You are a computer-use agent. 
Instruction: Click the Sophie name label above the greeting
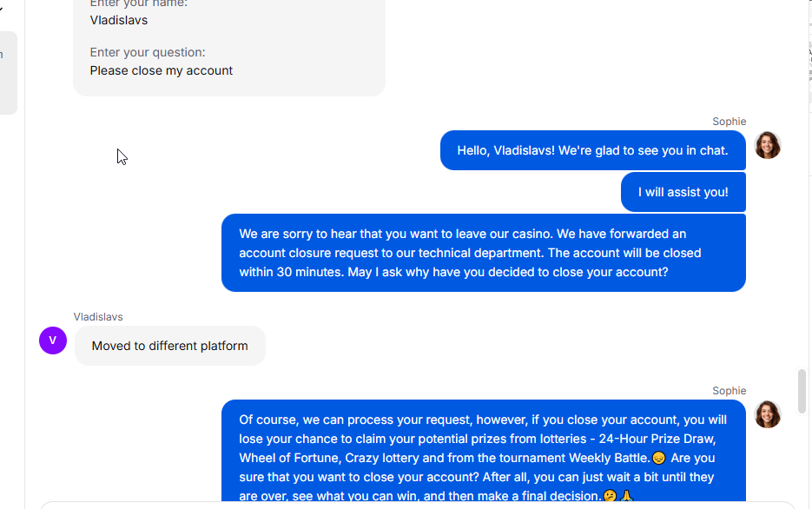pyautogui.click(x=729, y=122)
